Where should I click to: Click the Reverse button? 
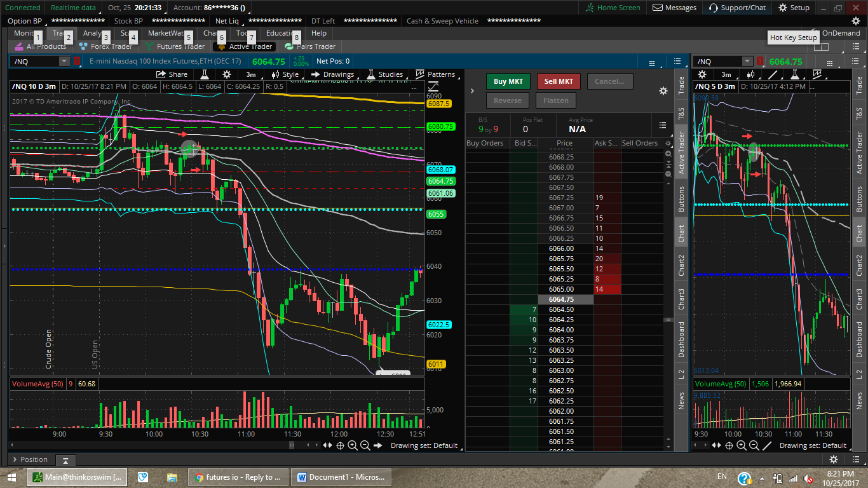pyautogui.click(x=508, y=100)
